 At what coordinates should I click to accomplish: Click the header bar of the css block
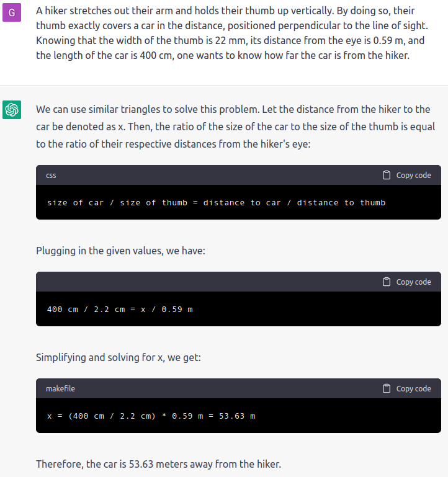[x=238, y=175]
